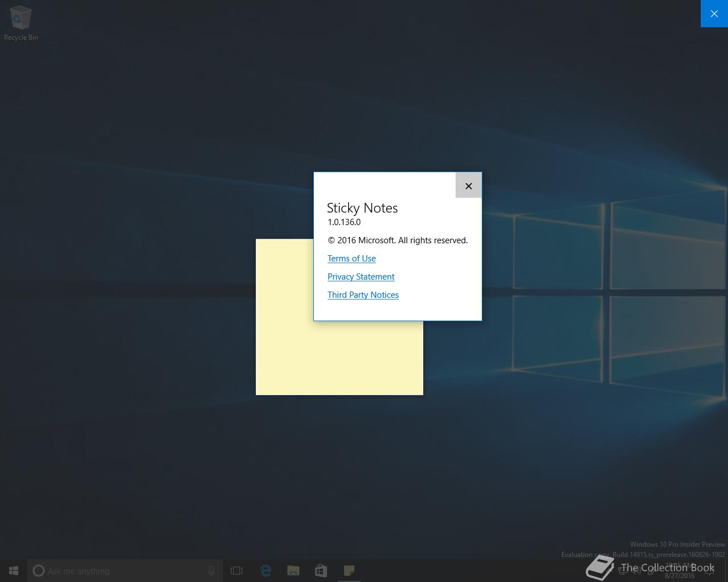Click the version number 1.0.136.0
The width and height of the screenshot is (728, 582).
[344, 222]
